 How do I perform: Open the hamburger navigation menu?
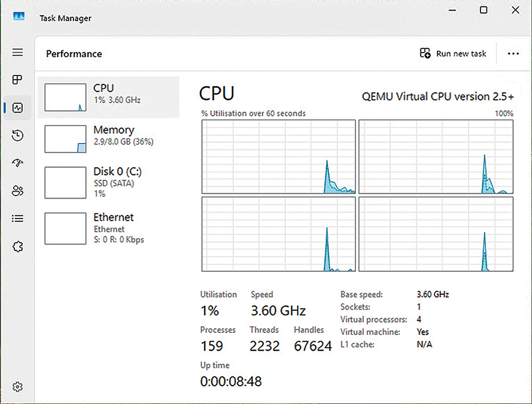(17, 52)
